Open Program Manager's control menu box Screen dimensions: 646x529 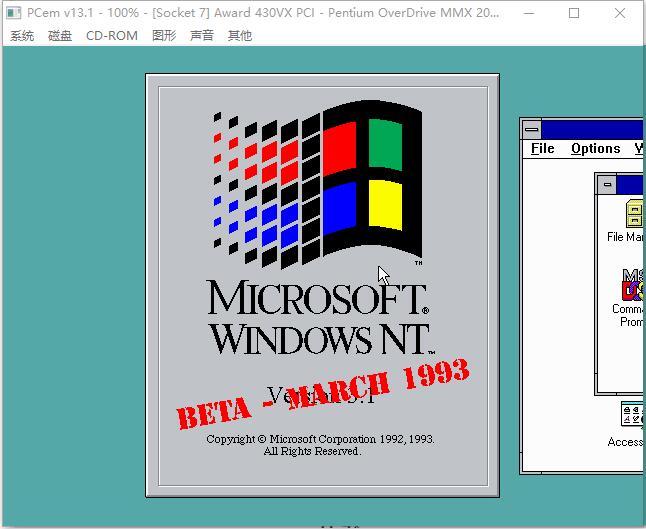coord(532,129)
